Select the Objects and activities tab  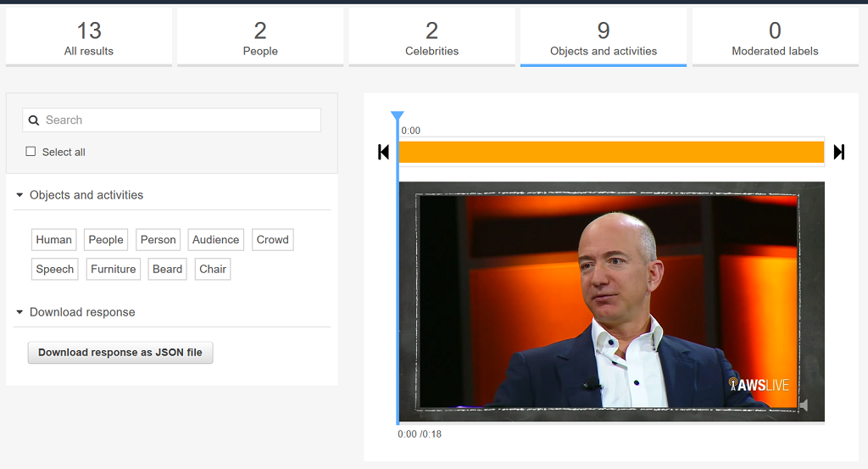pos(604,37)
